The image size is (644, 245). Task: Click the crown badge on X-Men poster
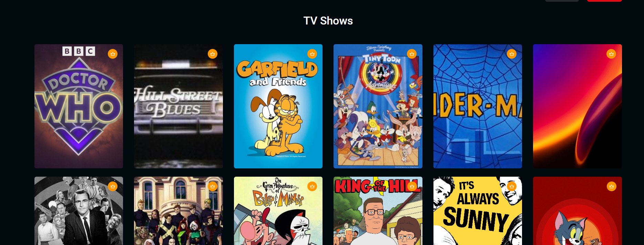[213, 186]
